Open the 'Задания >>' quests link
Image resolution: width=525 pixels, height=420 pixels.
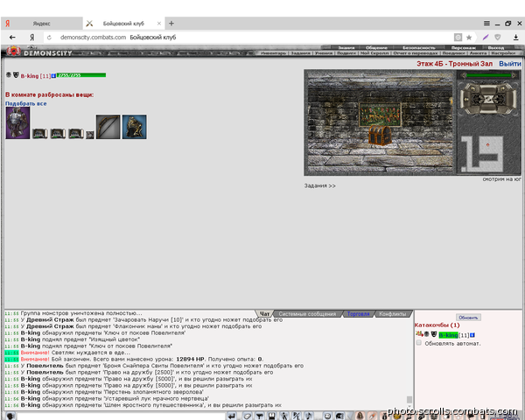pos(319,185)
